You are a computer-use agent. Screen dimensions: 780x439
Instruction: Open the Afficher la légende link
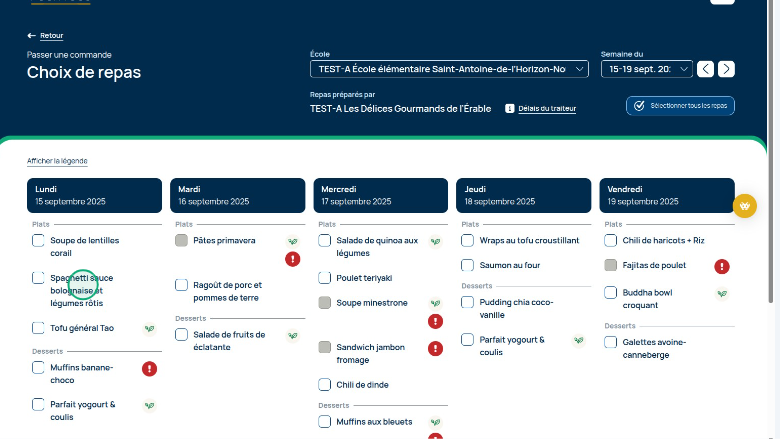pos(57,160)
